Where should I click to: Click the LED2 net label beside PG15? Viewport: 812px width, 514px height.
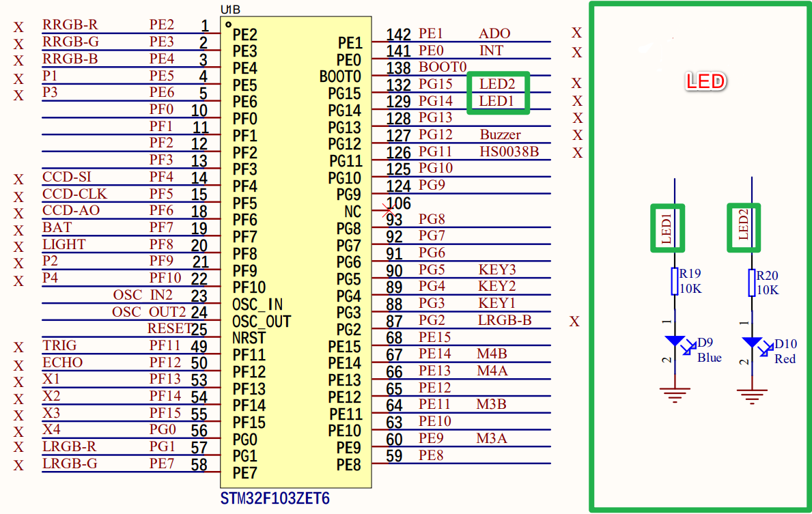tap(497, 83)
